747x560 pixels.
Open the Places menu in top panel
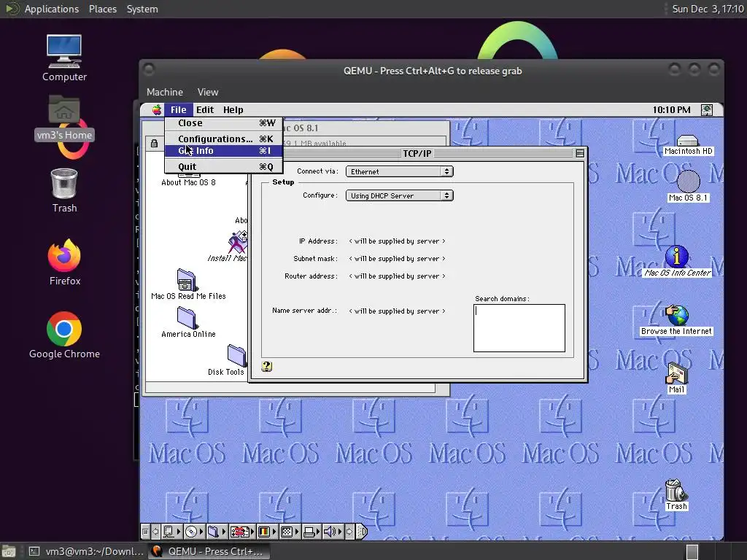(x=102, y=9)
